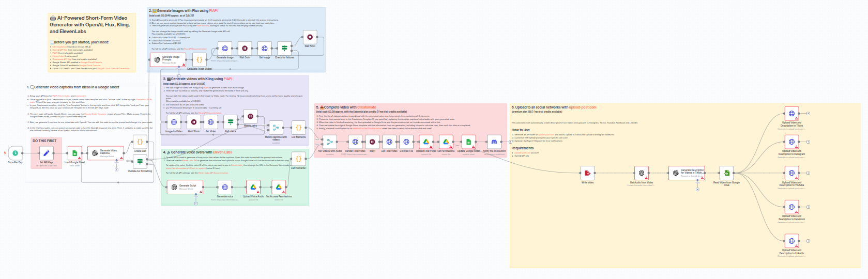Open the Set API Keys pencil node
The height and width of the screenshot is (279, 868).
[x=46, y=153]
